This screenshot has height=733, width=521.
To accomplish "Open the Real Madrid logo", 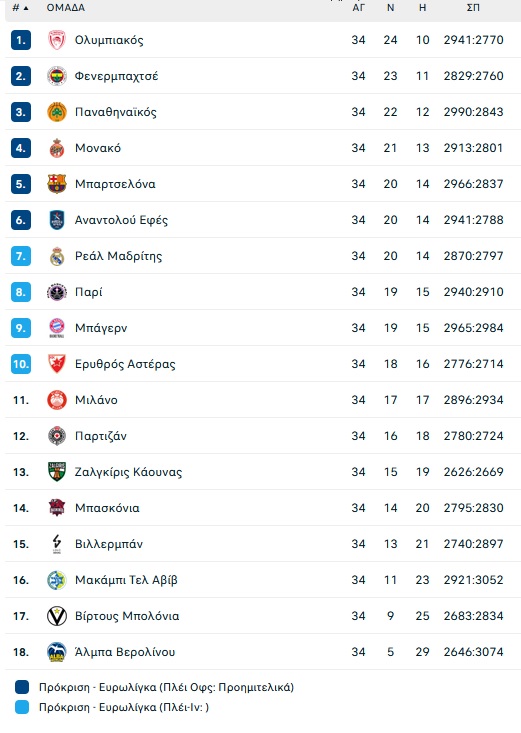I will pyautogui.click(x=57, y=256).
